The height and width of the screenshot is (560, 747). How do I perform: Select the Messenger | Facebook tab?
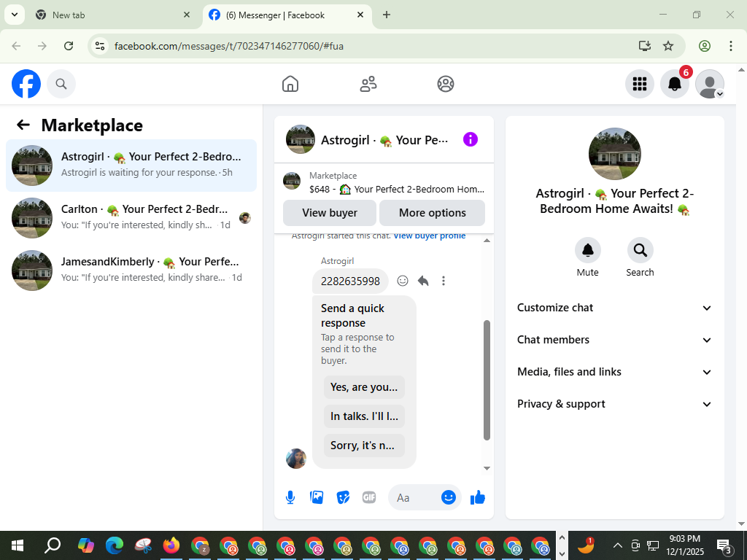[287, 15]
